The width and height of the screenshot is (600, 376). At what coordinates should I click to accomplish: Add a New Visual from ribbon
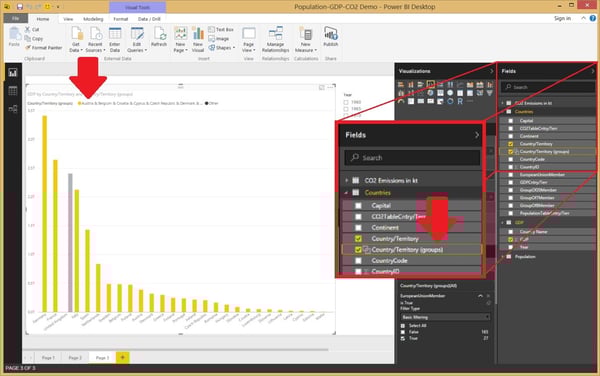(198, 39)
